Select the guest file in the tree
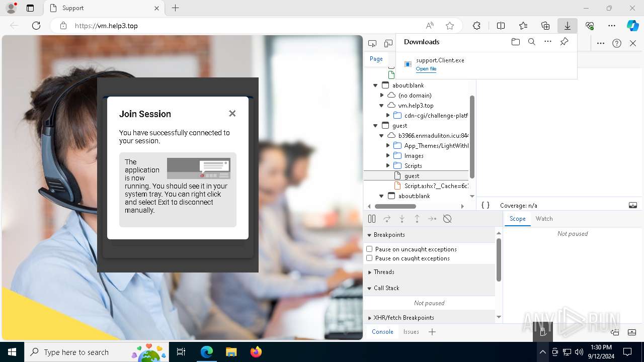This screenshot has width=644, height=362. [x=416, y=175]
